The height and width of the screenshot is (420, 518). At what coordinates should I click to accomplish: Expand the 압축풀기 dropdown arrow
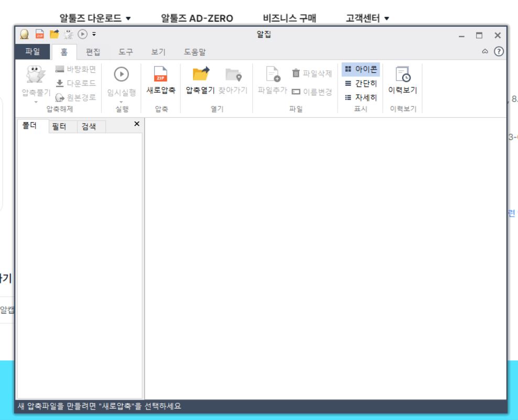tap(36, 102)
